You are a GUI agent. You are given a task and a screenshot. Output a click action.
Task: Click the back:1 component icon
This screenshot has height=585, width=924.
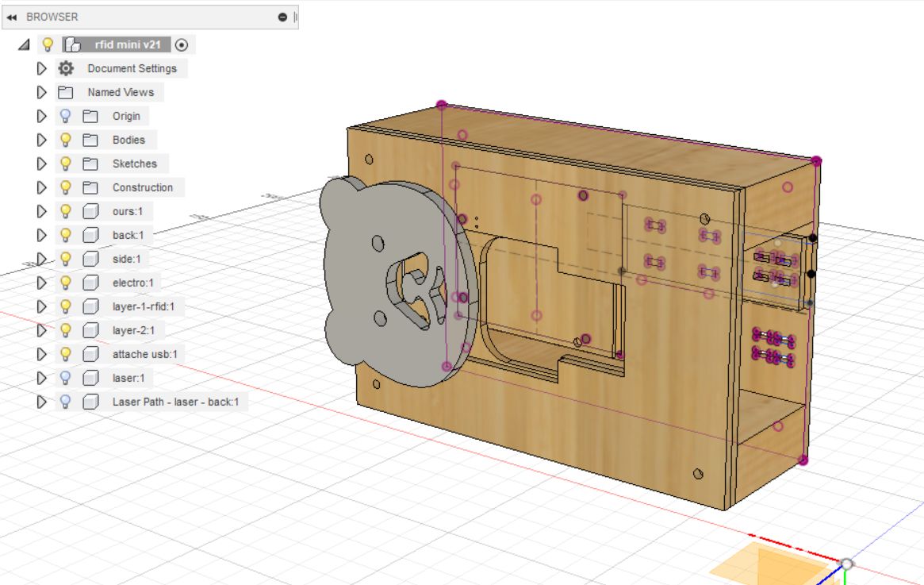click(x=90, y=235)
